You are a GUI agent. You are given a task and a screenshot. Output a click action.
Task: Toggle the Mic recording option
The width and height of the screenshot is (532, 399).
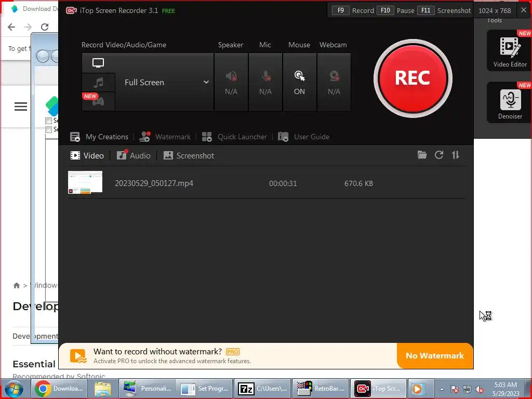[x=265, y=82]
